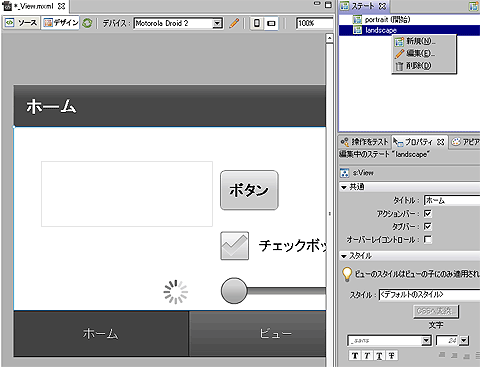Toggle underline text style icon
The image size is (480, 367).
tap(379, 356)
